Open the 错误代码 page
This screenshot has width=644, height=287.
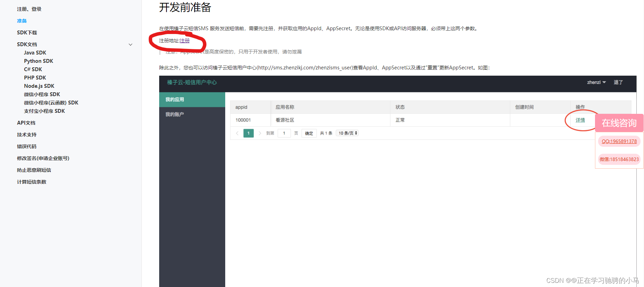click(x=27, y=146)
